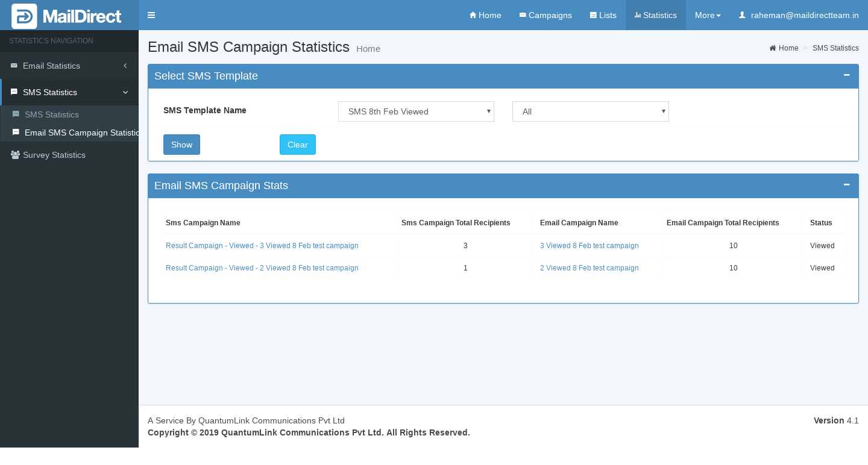Collapse Select SMS Template panel
Viewport: 868px width, 465px height.
846,75
